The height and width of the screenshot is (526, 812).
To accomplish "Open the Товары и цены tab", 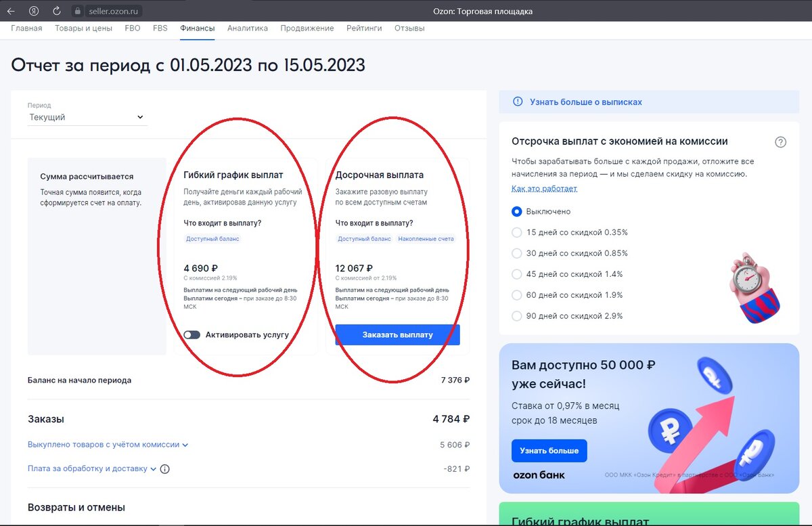I will [x=83, y=28].
